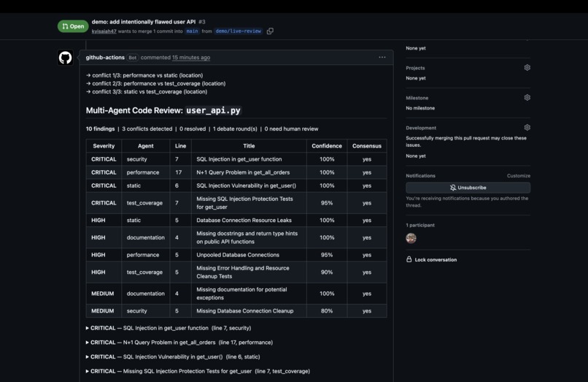This screenshot has height=382, width=588.
Task: Click the user_api.py code heading
Action: (213, 110)
